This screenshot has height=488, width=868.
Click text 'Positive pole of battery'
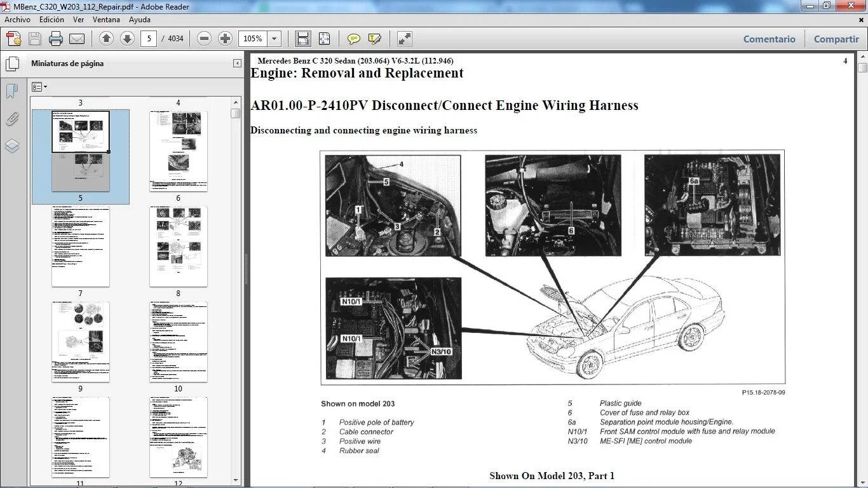pos(376,423)
